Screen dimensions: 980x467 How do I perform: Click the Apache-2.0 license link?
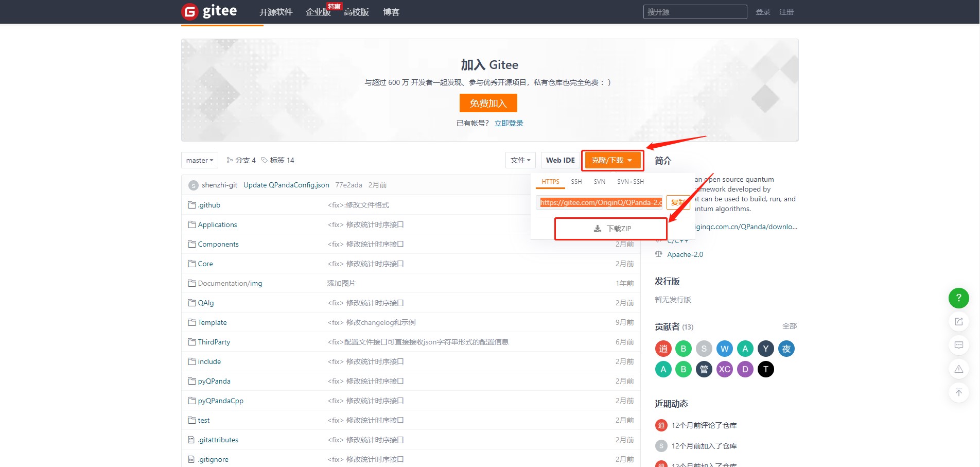(x=685, y=254)
